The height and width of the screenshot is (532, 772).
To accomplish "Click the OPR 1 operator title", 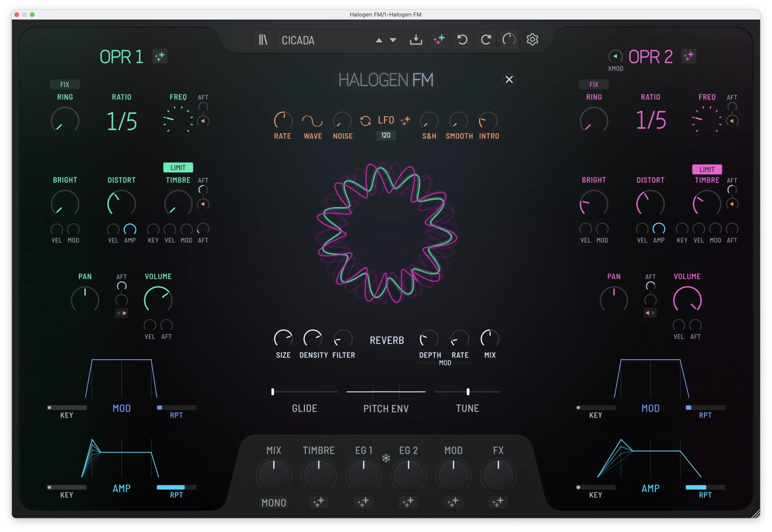I will pyautogui.click(x=122, y=57).
